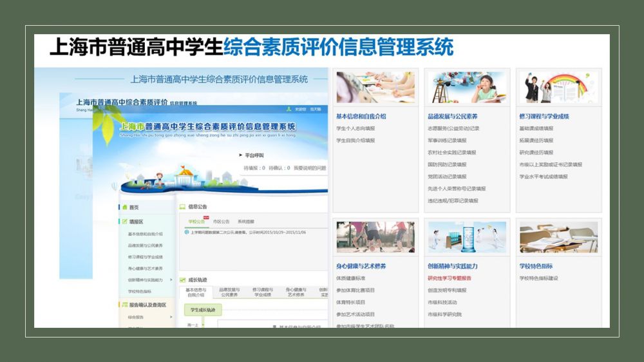Click the green user icon beside 欢迎您

[x=289, y=110]
